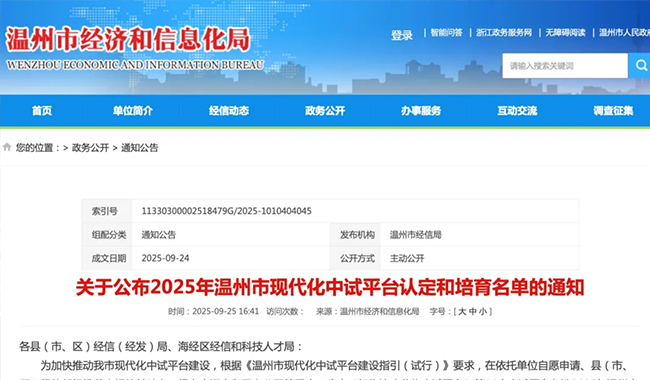Open the 浙江政务服务网 link
650x380 pixels.
coord(504,32)
